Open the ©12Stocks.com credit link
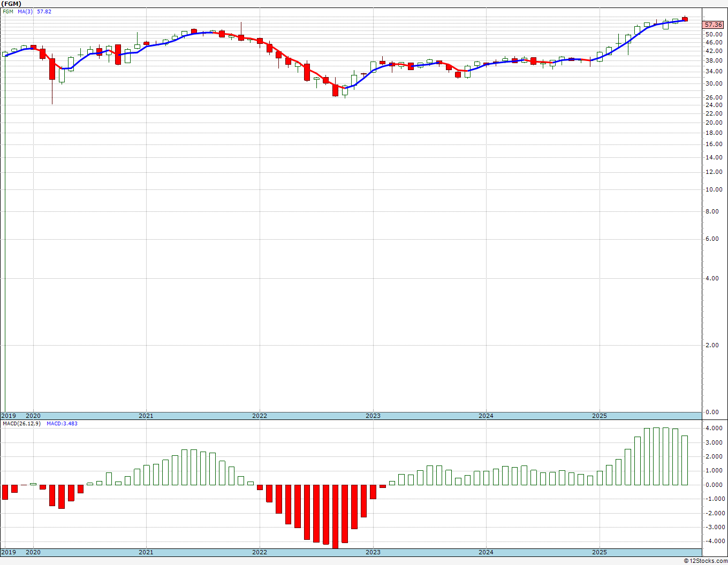This screenshot has width=728, height=565. [706, 561]
